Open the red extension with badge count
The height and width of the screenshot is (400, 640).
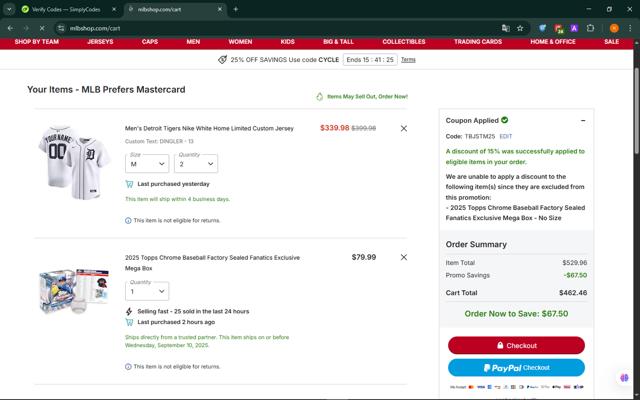(559, 28)
